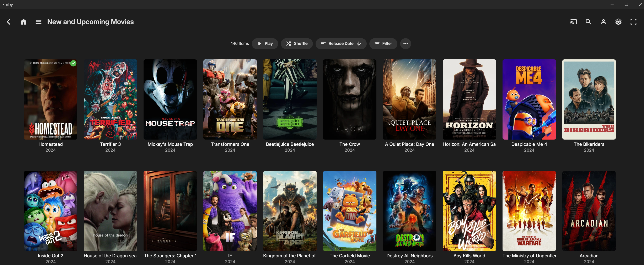Open the Despicable Me 4 poster
Screen dimensions: 644x265
click(529, 99)
